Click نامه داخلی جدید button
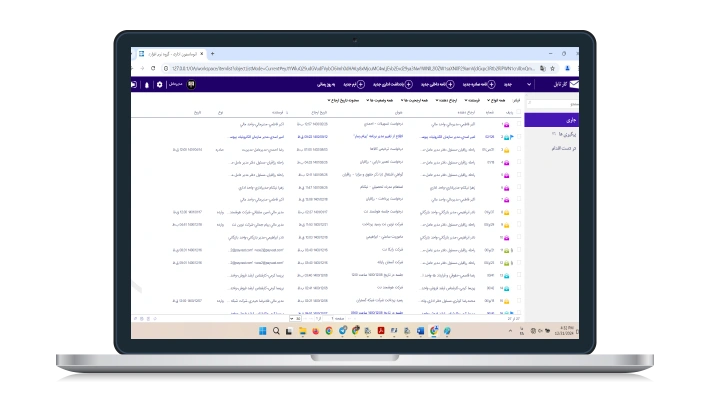This screenshot has height=411, width=709. point(438,85)
